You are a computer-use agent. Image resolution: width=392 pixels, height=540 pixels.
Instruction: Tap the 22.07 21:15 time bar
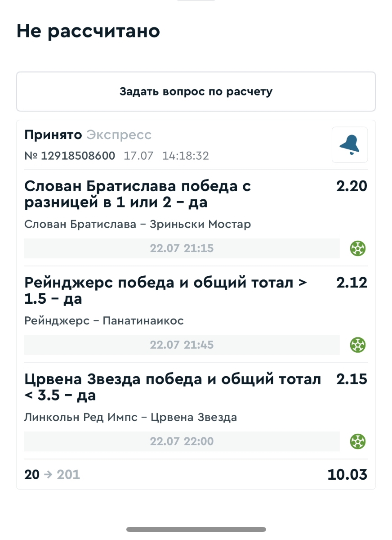click(182, 248)
